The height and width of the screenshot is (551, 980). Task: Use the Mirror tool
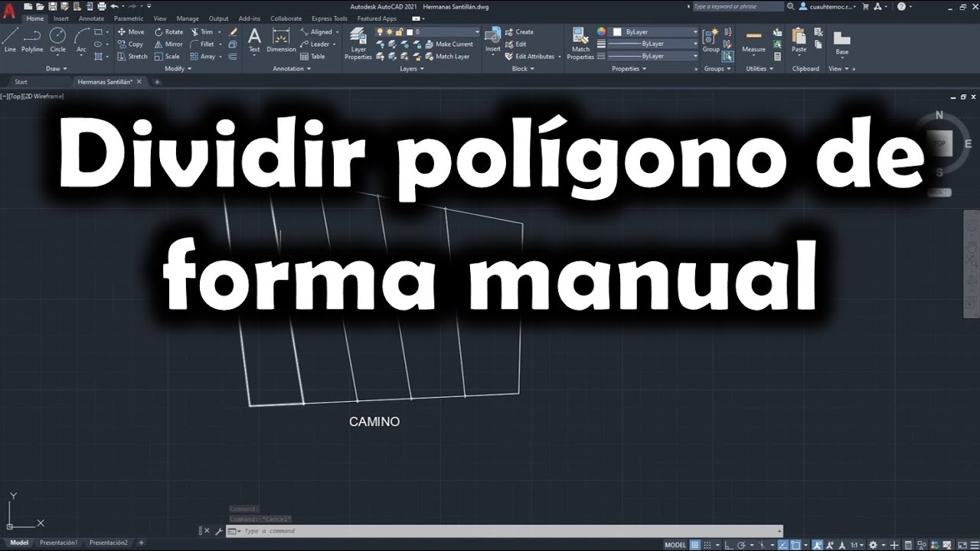pos(169,44)
